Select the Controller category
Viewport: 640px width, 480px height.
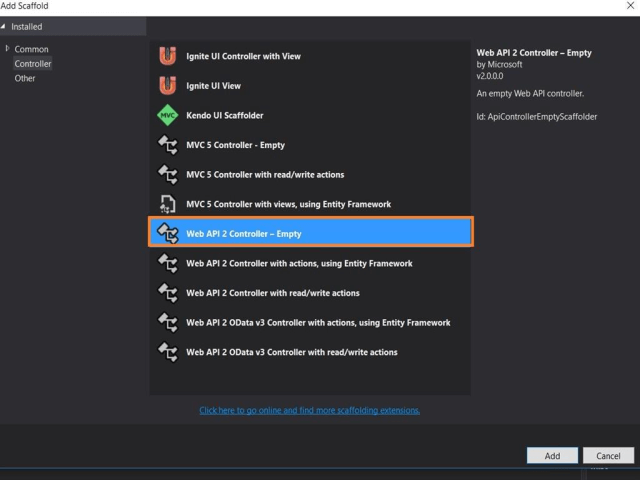point(33,64)
